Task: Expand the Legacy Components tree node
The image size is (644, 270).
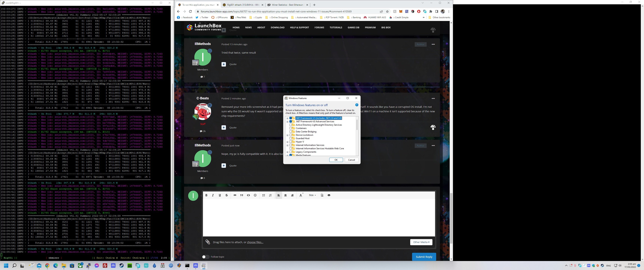Action: coord(288,152)
